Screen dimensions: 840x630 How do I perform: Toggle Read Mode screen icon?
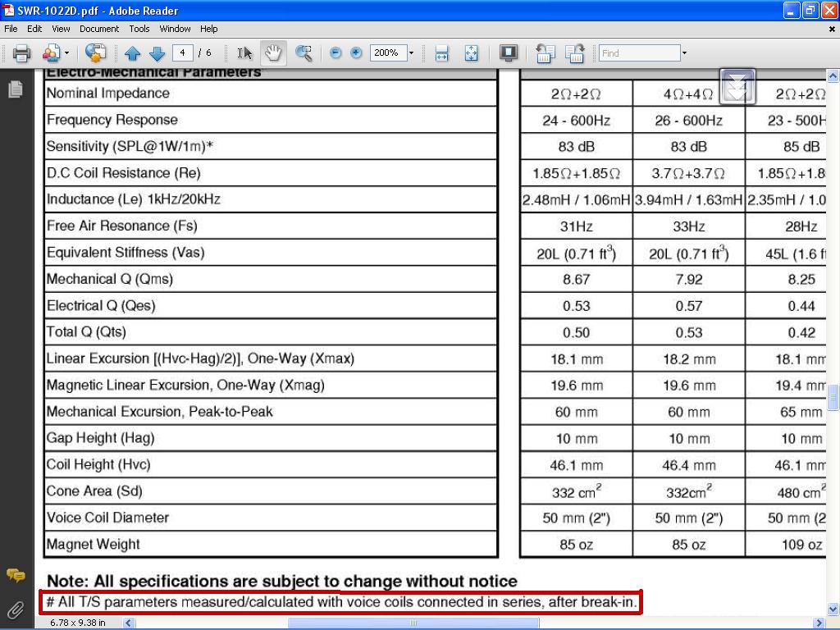coord(509,52)
